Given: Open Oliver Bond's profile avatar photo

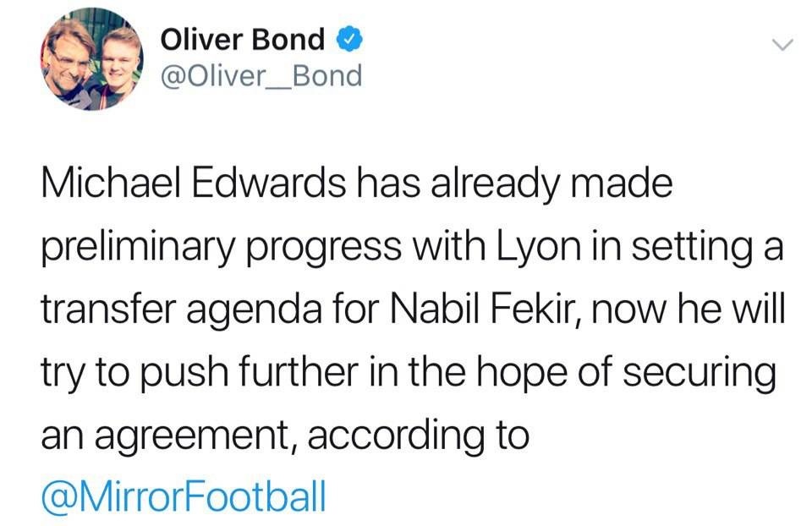Looking at the screenshot, I should click(91, 58).
